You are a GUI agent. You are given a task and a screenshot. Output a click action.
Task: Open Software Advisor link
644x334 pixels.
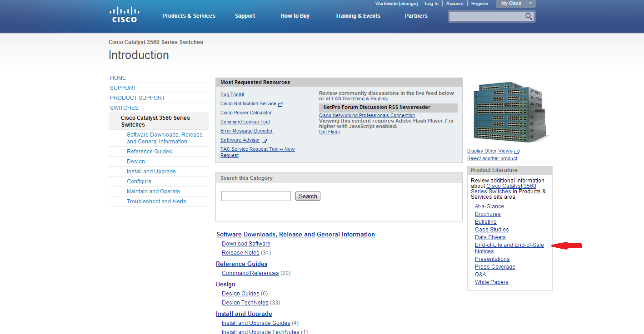[240, 140]
